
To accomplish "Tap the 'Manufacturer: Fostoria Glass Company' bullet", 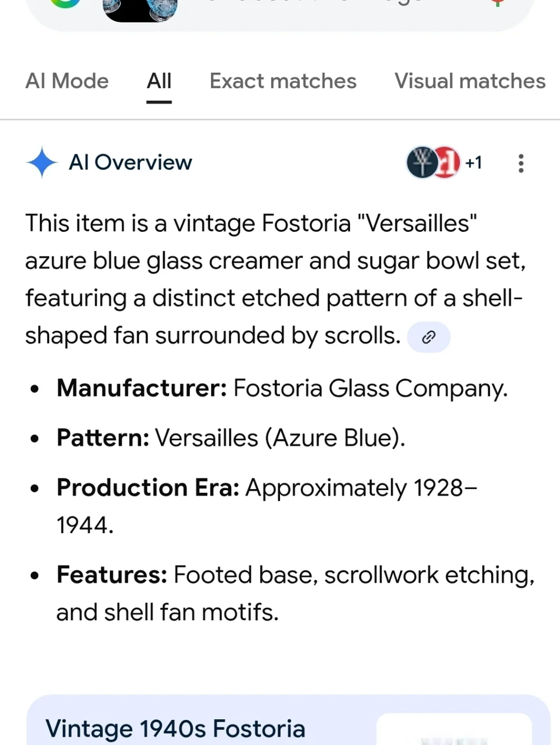I will point(282,388).
